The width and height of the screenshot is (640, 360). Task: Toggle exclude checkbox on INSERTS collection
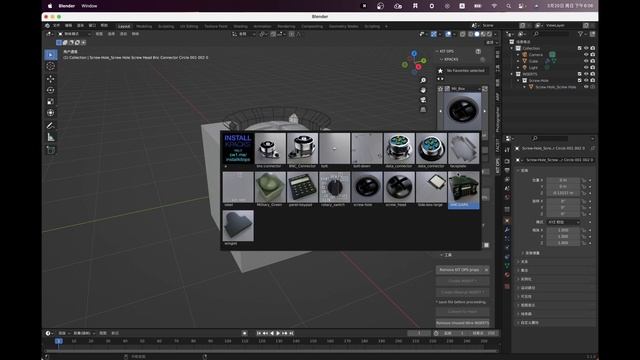point(580,74)
